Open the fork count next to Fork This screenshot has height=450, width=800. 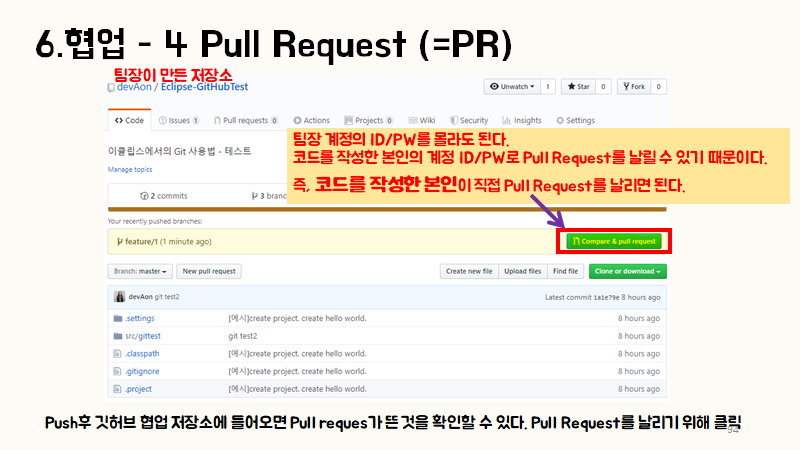pos(659,87)
